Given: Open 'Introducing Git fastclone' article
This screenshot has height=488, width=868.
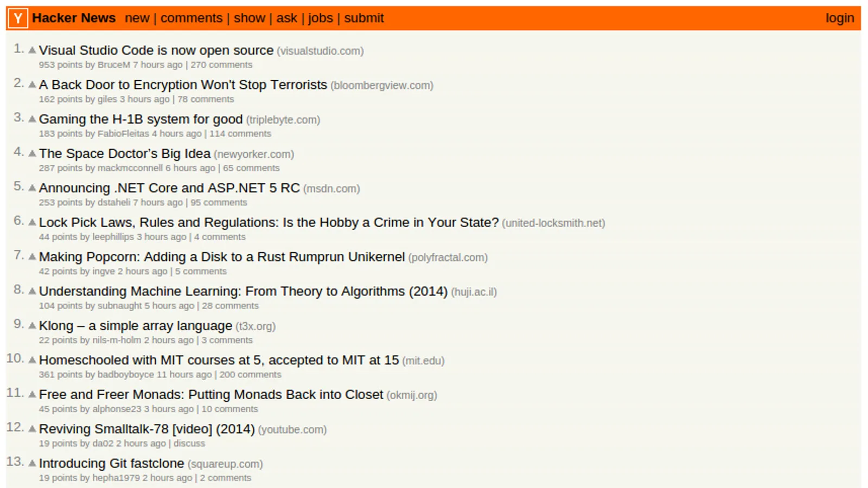Looking at the screenshot, I should click(112, 464).
